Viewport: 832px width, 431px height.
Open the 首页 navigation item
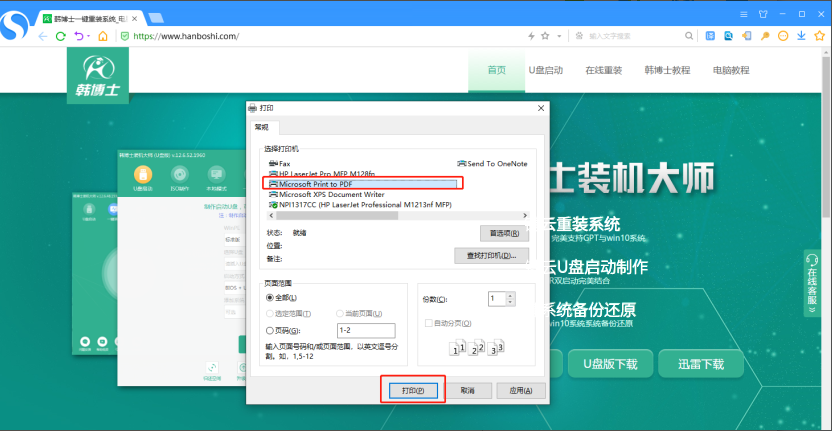point(497,70)
